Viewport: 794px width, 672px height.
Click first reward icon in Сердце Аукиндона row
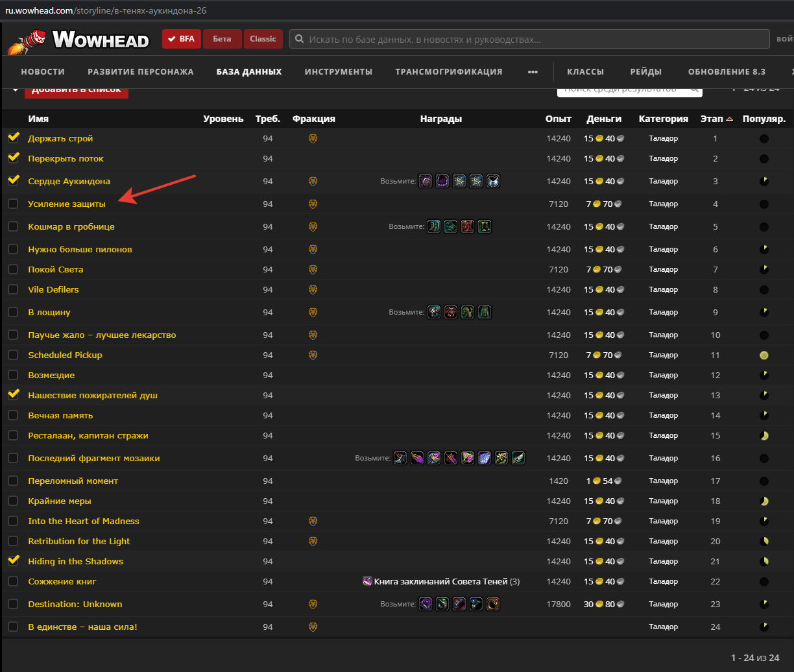426,182
